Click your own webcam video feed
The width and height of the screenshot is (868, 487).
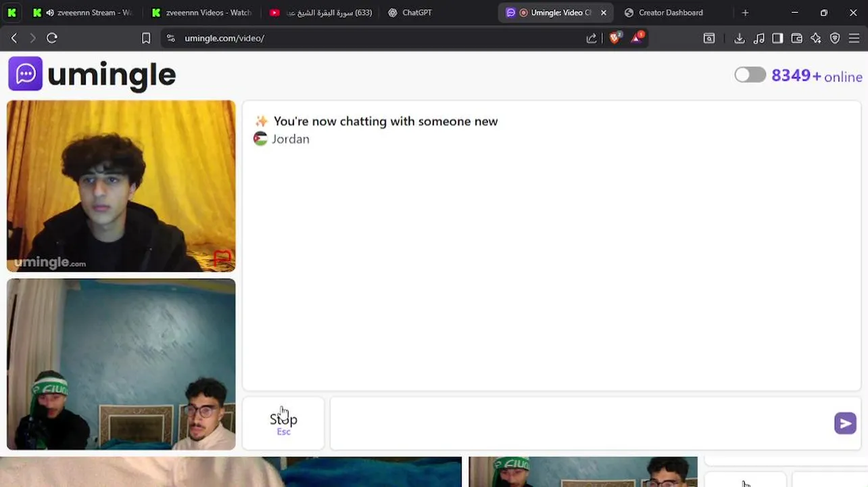pyautogui.click(x=121, y=364)
